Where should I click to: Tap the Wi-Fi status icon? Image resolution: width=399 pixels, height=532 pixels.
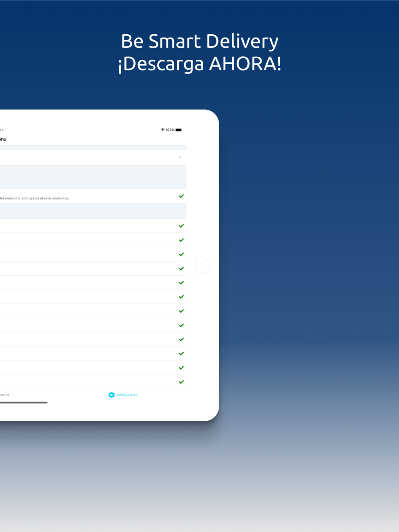[162, 130]
